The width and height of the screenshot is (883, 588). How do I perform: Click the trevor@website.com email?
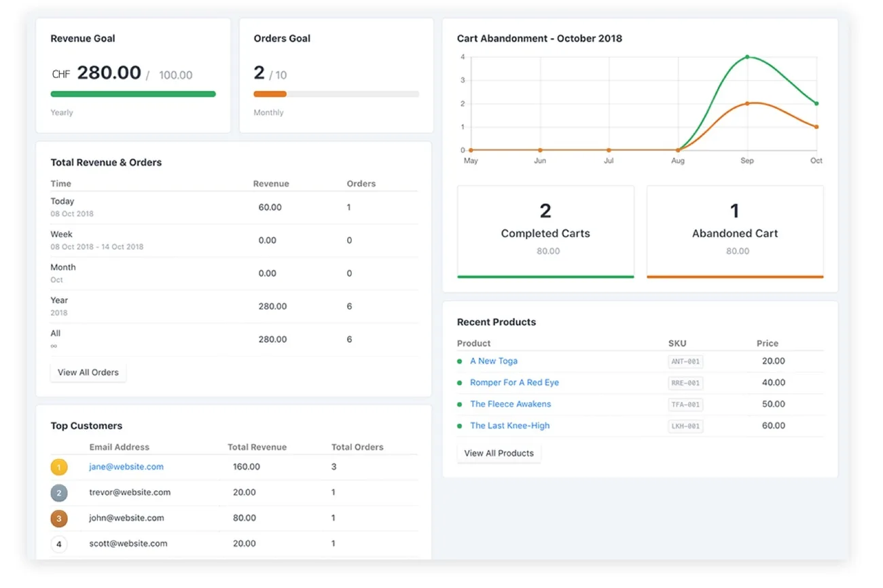pyautogui.click(x=130, y=492)
